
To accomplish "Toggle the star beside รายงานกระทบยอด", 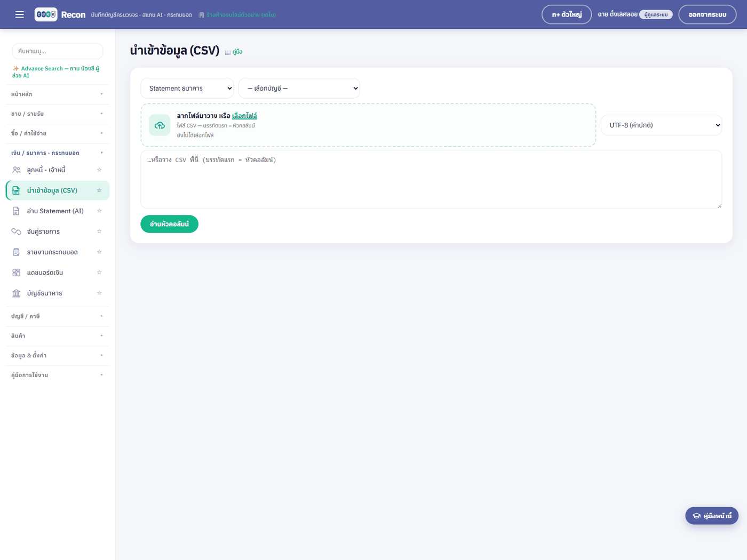I will (x=99, y=252).
